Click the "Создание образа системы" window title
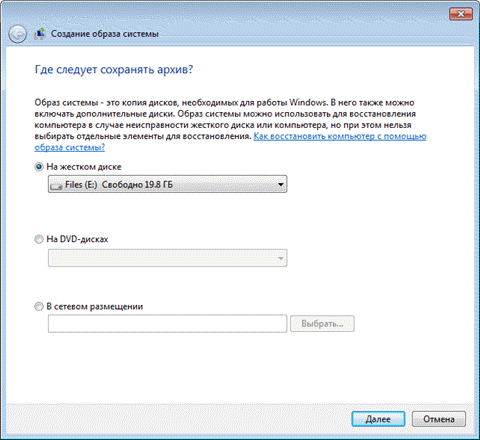Screen dimensions: 480x440 (104, 34)
